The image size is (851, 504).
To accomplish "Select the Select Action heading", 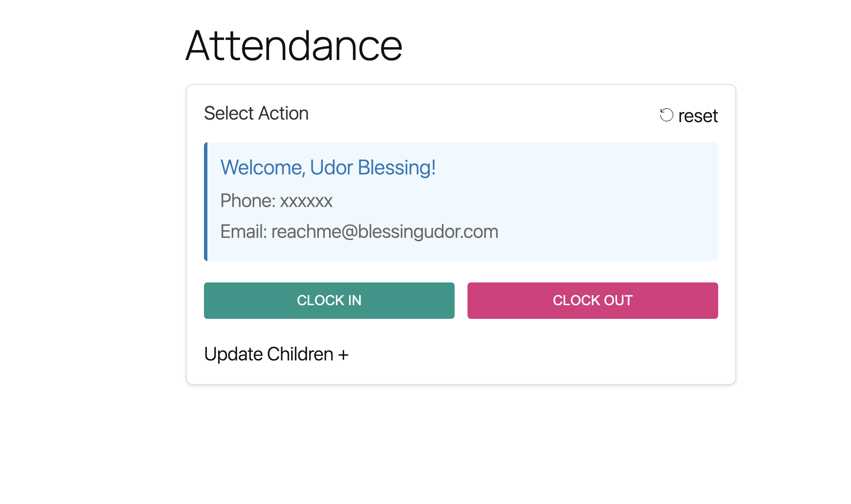I will tap(256, 113).
